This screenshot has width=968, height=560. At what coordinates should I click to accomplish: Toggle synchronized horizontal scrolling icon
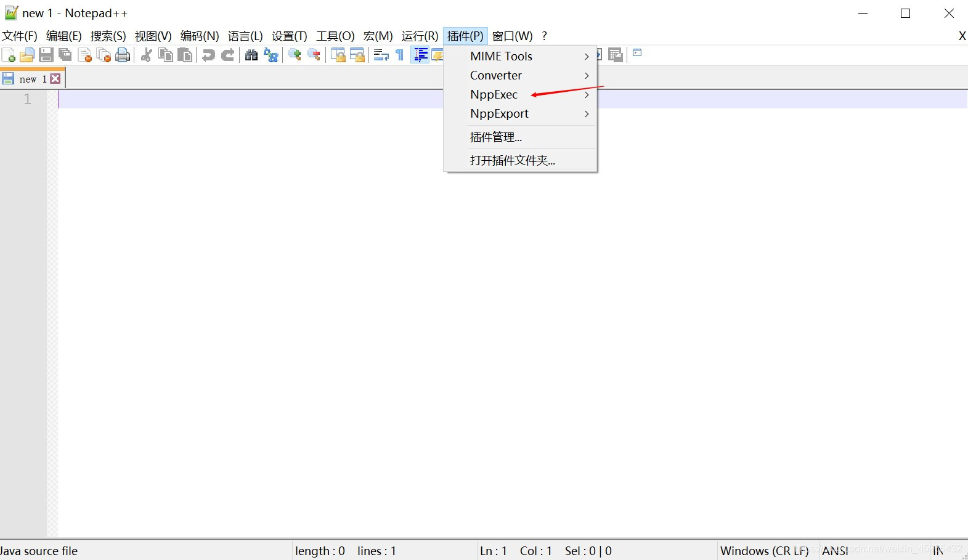coord(357,55)
